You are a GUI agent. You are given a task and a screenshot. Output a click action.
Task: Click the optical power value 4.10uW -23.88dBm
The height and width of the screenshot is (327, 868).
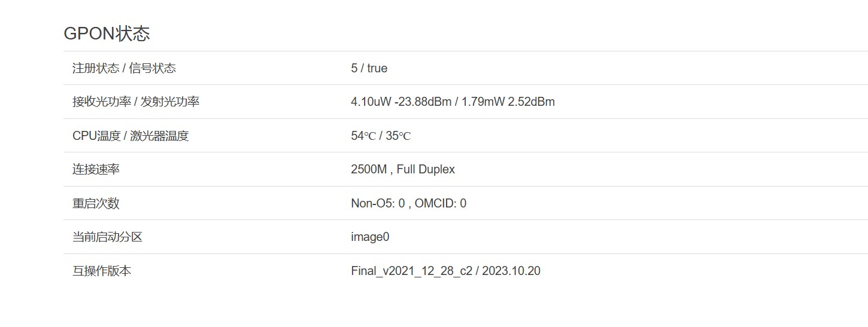coord(401,102)
